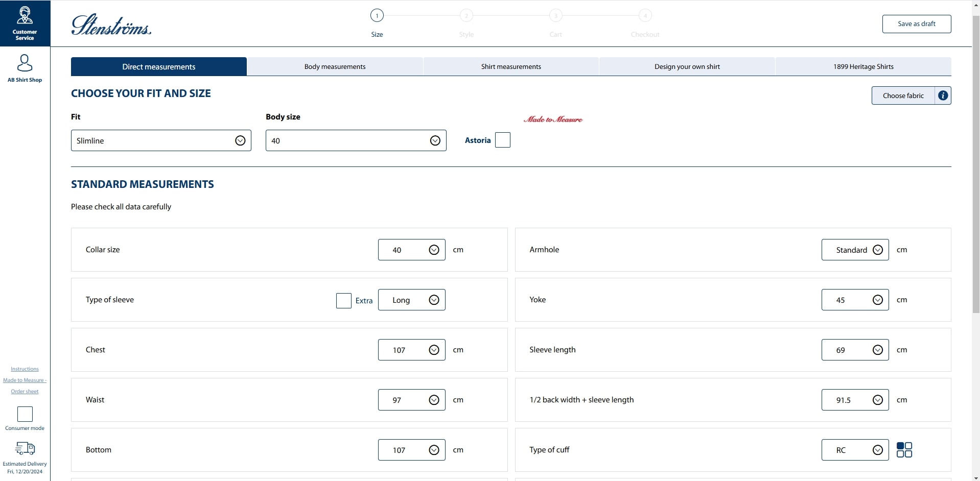This screenshot has height=481, width=980.
Task: Toggle the Consumer mode checkbox
Action: (25, 414)
